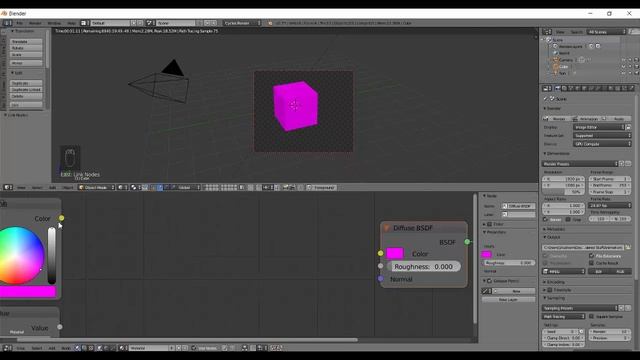Click the Animation render button
This screenshot has height=360, width=640.
coord(586,118)
